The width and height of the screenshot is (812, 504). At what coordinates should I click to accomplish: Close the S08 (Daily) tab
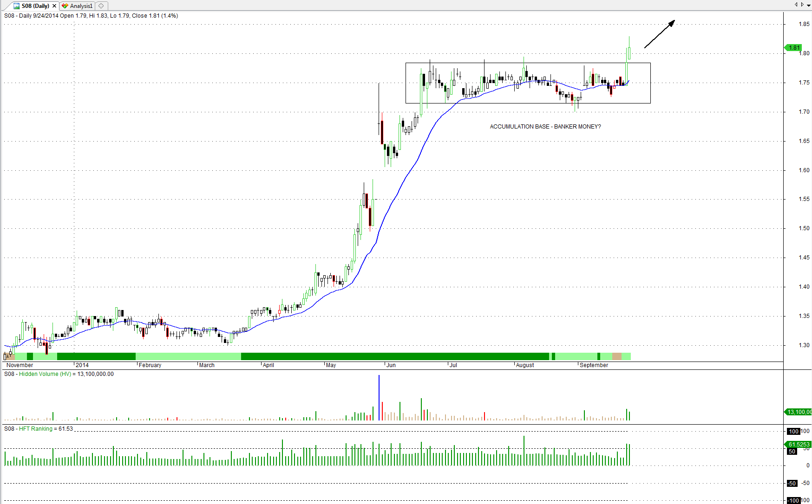pos(54,6)
